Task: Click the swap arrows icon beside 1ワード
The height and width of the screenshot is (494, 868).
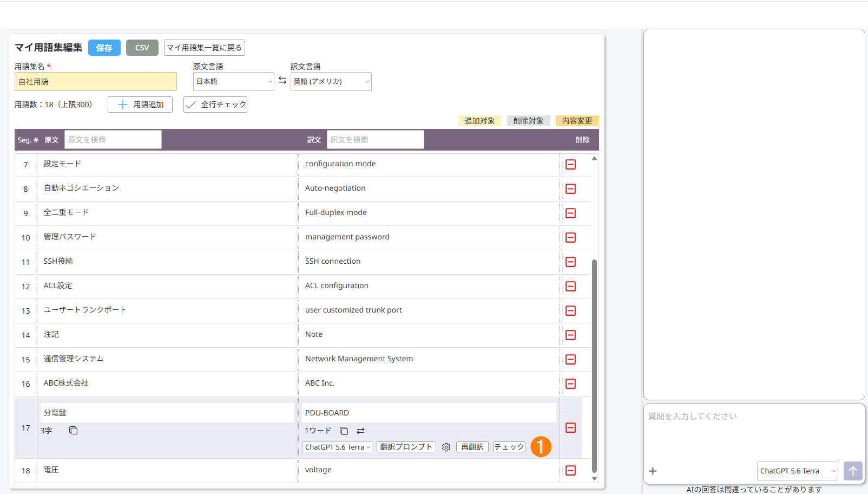Action: pyautogui.click(x=361, y=431)
